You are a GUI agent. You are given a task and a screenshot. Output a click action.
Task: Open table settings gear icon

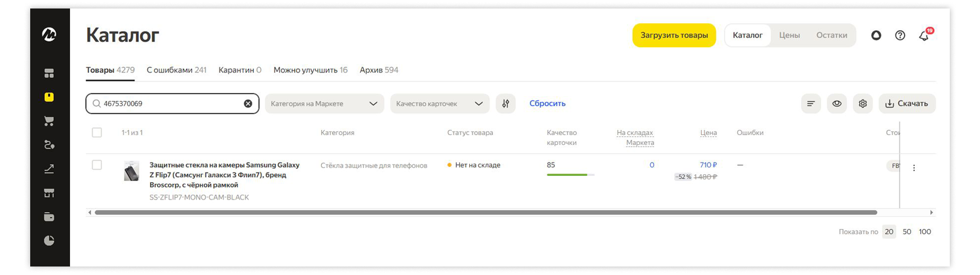[863, 104]
